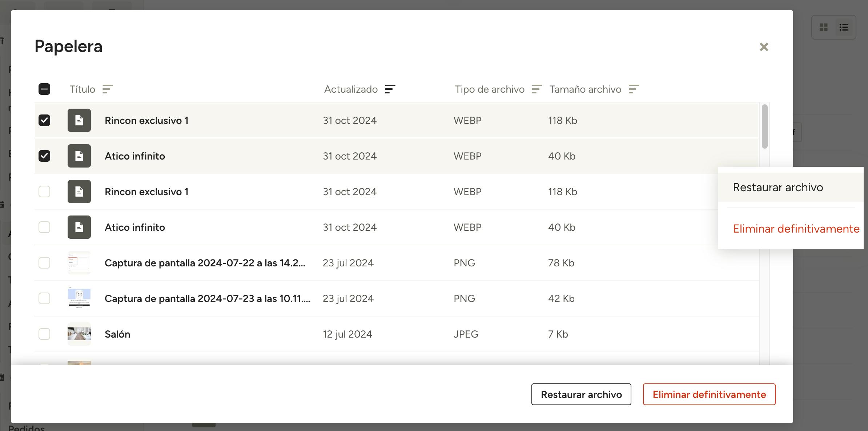This screenshot has width=868, height=431.
Task: Sort by Título column icon
Action: point(108,89)
